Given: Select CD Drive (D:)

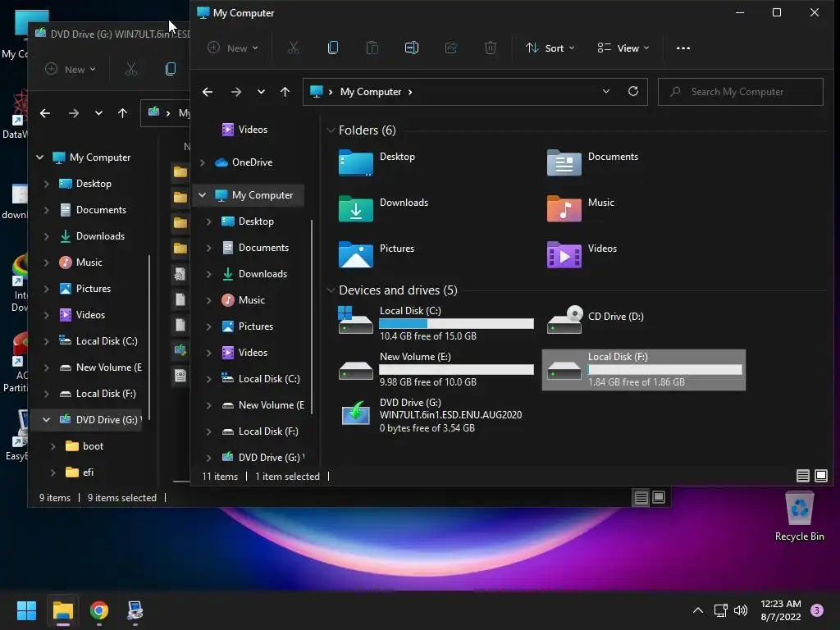Looking at the screenshot, I should pyautogui.click(x=596, y=319).
